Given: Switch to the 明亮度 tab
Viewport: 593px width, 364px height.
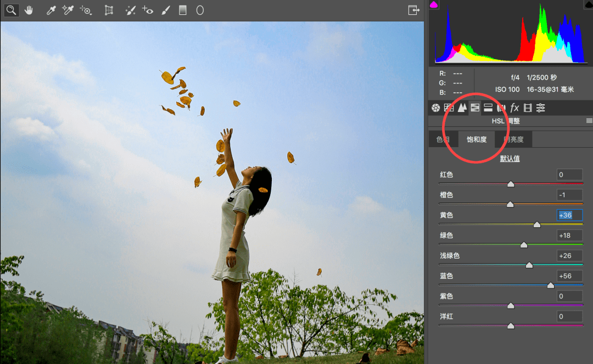Looking at the screenshot, I should (513, 139).
